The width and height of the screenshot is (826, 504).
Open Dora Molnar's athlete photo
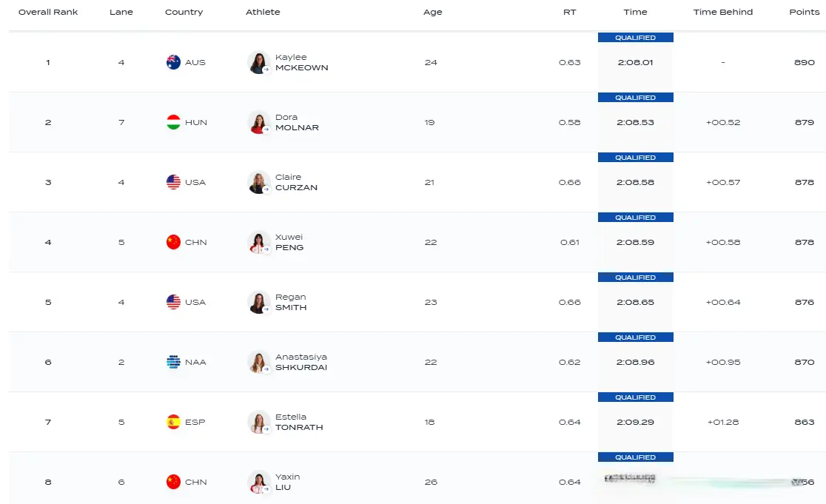pos(258,122)
